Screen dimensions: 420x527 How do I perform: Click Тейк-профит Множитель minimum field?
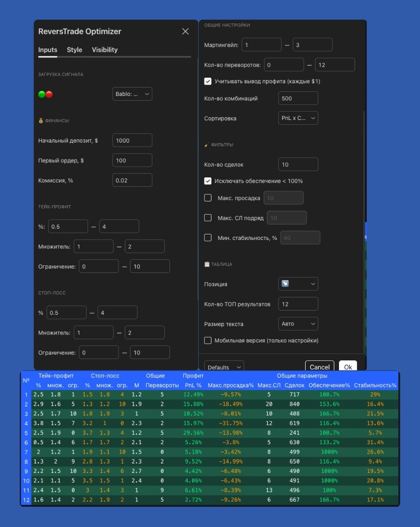pos(94,247)
